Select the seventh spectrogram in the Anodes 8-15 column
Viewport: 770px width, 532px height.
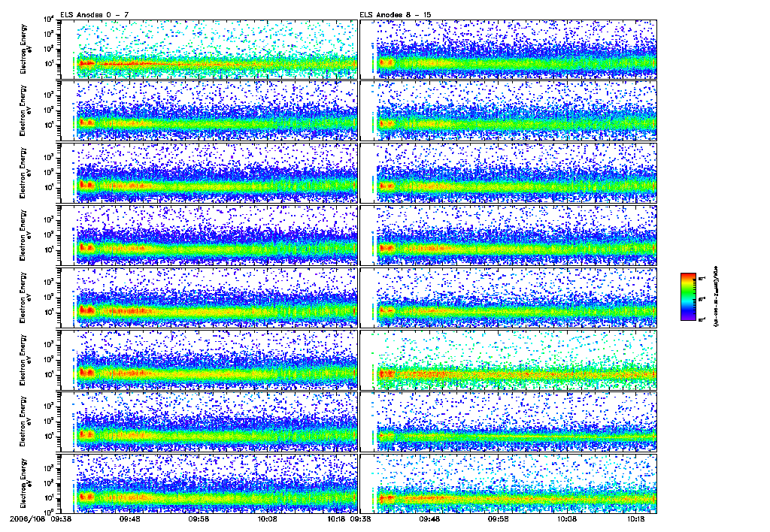pos(508,422)
